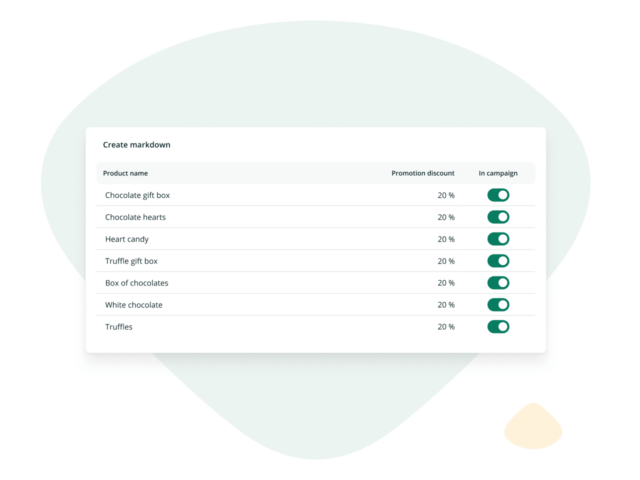This screenshot has height=480, width=640.
Task: Click the In campaign column header
Action: 498,173
